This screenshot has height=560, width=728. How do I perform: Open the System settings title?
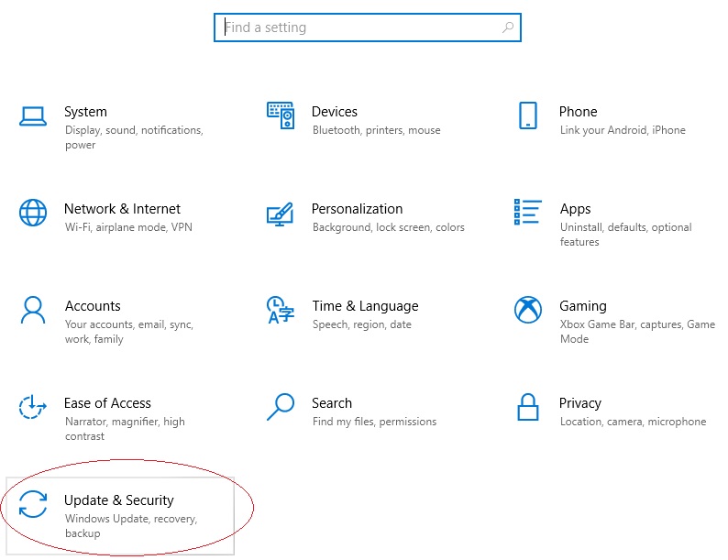pos(85,112)
